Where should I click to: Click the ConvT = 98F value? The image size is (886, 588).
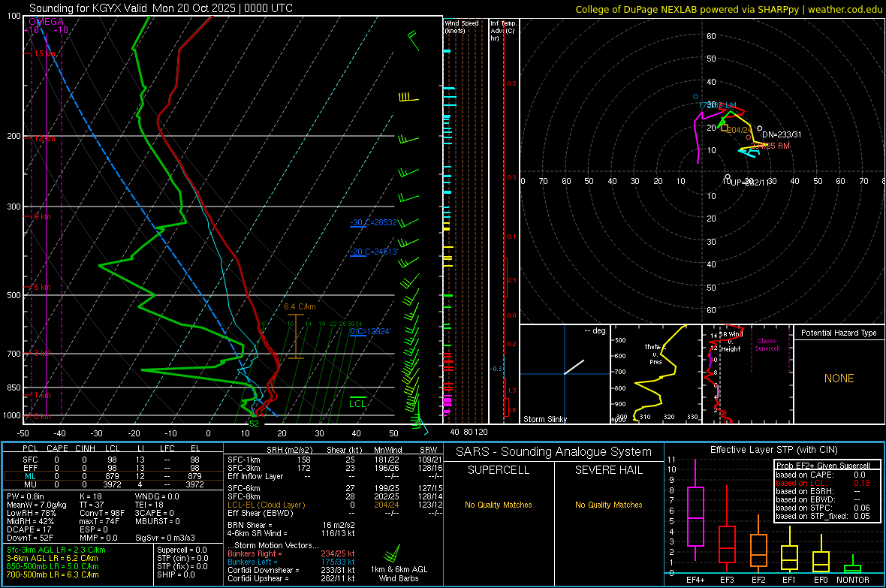click(102, 513)
